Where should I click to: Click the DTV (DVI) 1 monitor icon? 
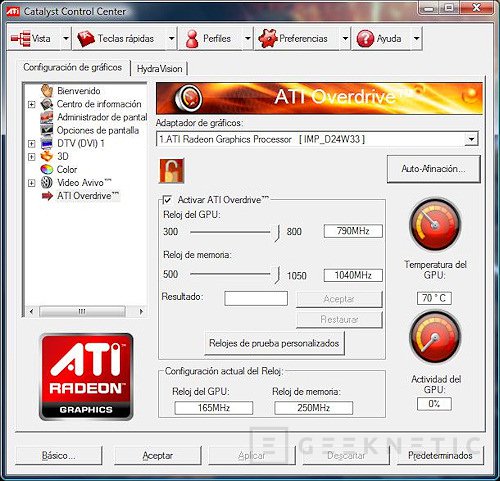47,143
